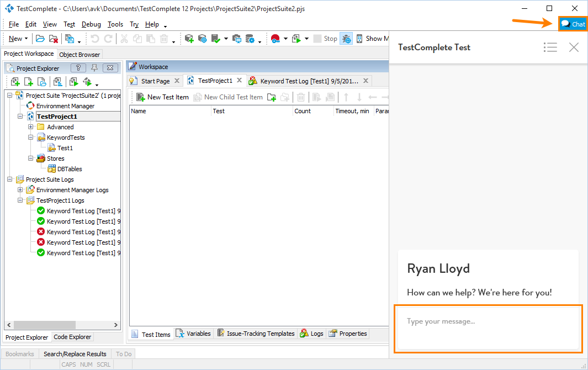Toggle the highlighted debug mode button
Image resolution: width=588 pixels, height=370 pixels.
point(346,38)
